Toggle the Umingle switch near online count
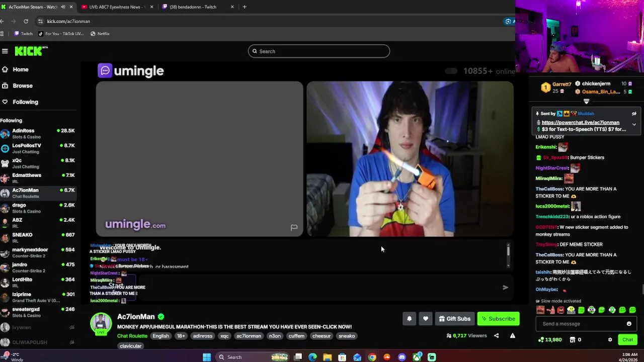The width and height of the screenshot is (644, 362). 451,71
